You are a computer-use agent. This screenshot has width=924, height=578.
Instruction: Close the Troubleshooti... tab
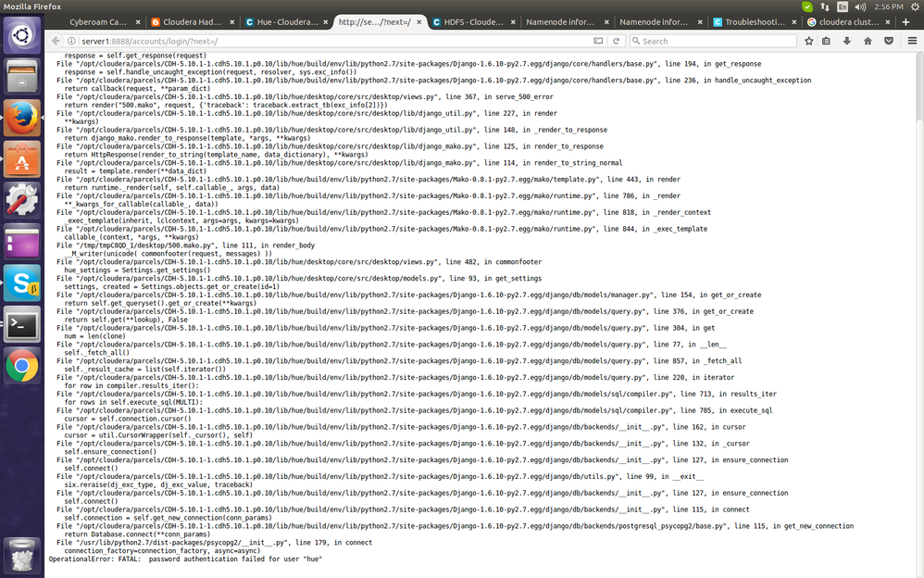click(x=793, y=22)
